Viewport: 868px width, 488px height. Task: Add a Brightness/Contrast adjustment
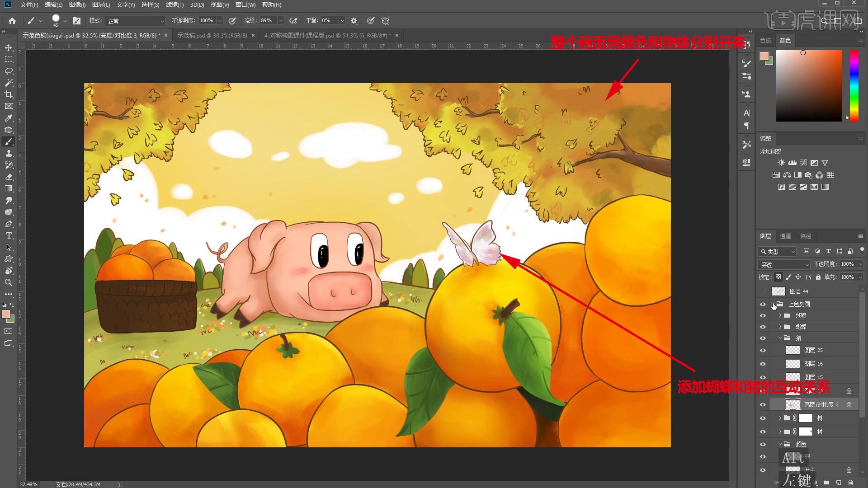tap(781, 163)
